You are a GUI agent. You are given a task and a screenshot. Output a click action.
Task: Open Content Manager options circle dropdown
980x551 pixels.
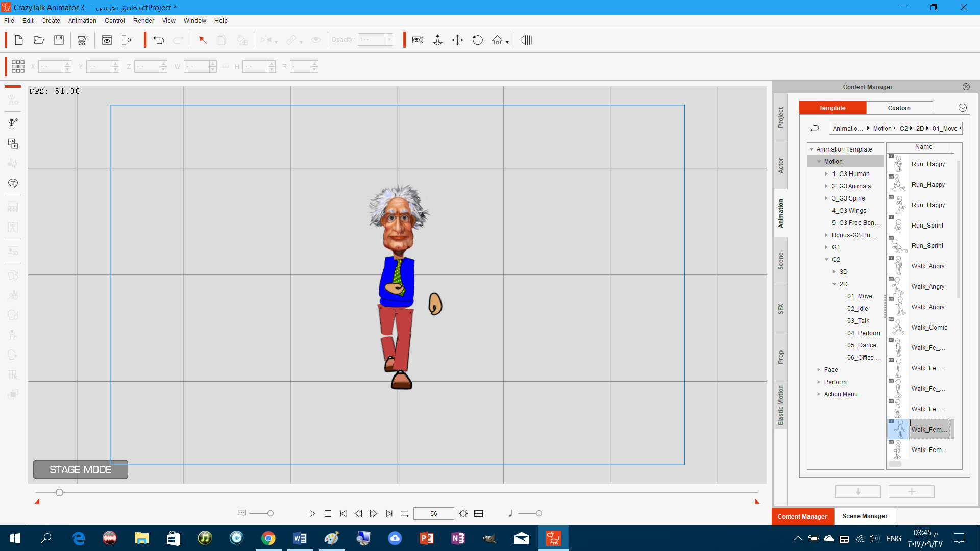pos(963,108)
